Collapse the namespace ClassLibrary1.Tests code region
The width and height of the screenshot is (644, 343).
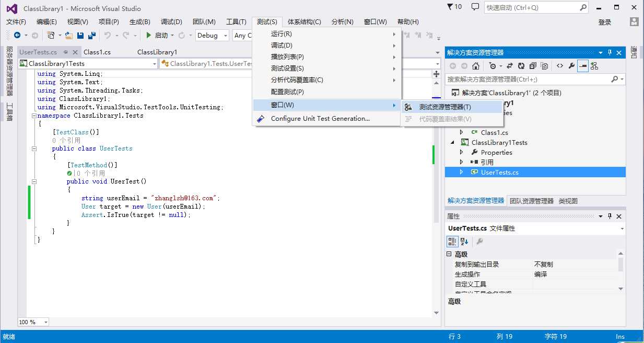pos(34,116)
